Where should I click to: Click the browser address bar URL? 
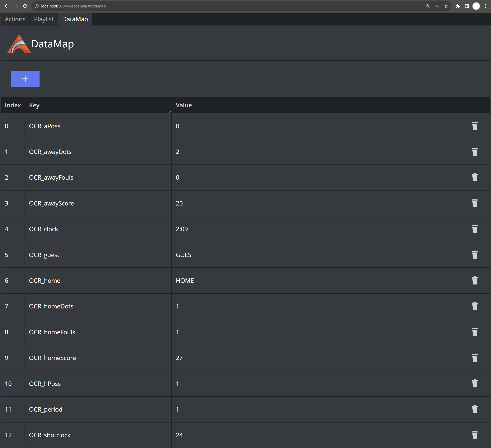pyautogui.click(x=73, y=6)
